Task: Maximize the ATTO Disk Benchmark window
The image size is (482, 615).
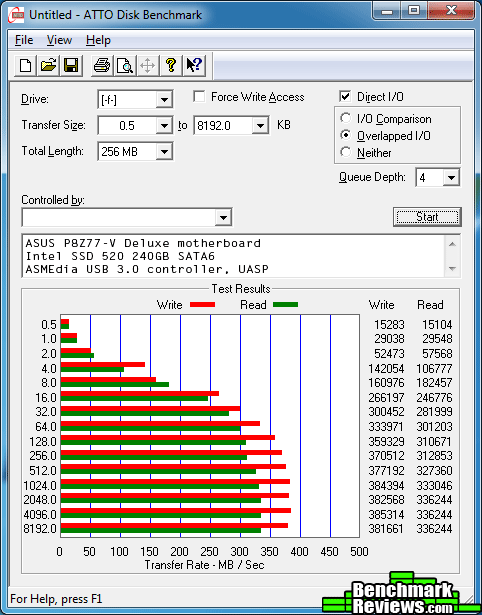Action: click(x=414, y=11)
